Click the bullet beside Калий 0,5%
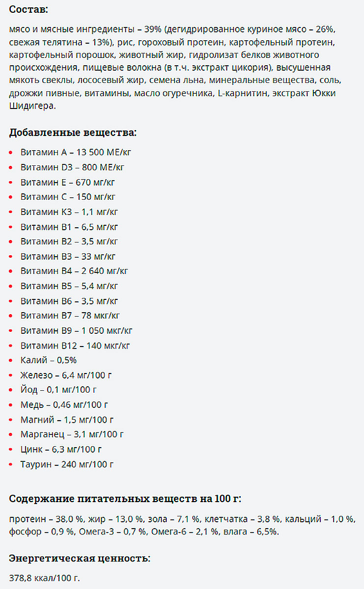The image size is (364, 589). (11, 361)
